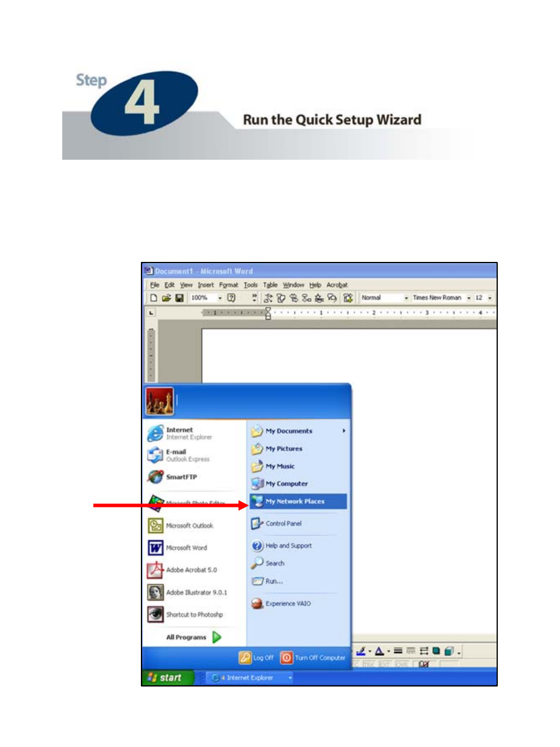
Task: Open My Music folder
Action: click(x=274, y=466)
